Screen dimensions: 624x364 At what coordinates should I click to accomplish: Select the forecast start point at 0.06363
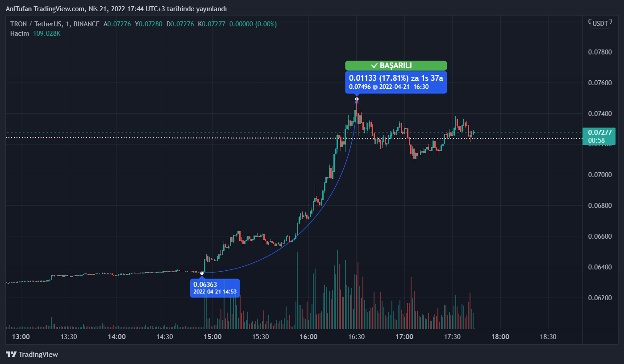tap(202, 273)
